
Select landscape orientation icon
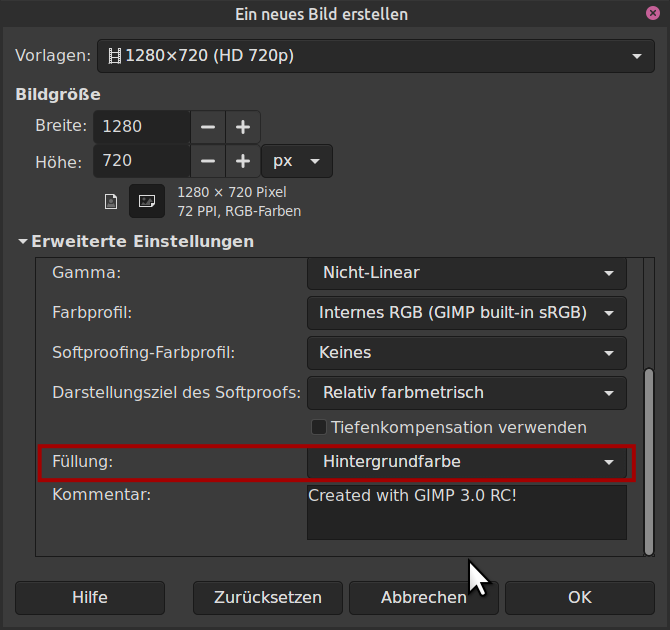(147, 201)
